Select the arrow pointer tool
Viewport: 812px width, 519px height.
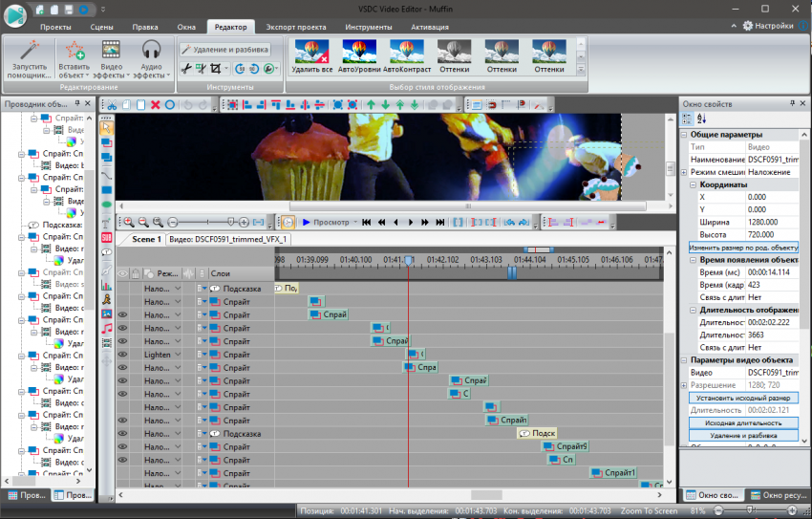click(x=107, y=127)
